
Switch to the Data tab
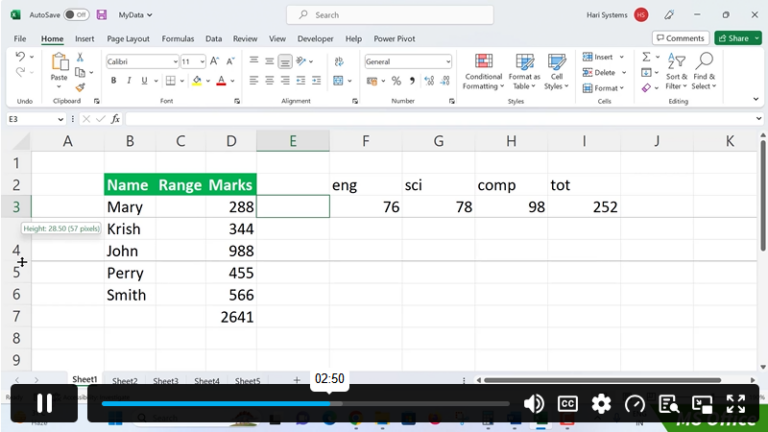(214, 39)
